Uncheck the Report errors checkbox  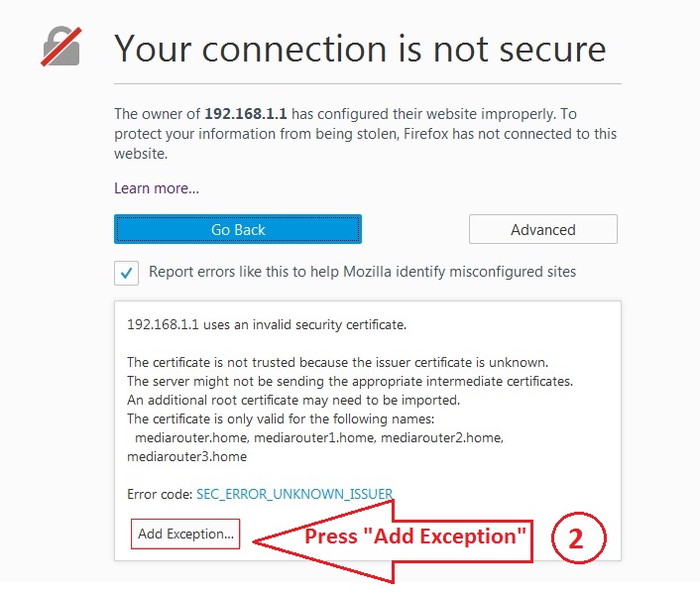point(126,273)
